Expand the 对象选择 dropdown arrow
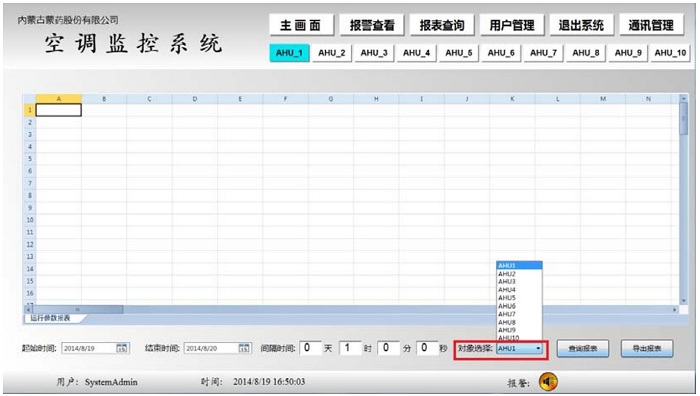 [x=538, y=348]
